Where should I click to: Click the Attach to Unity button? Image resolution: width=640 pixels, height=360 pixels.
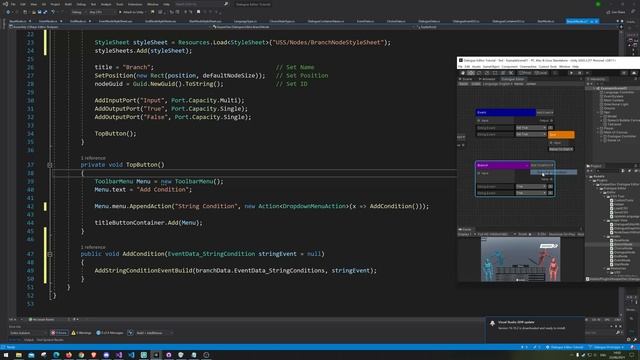131,12
